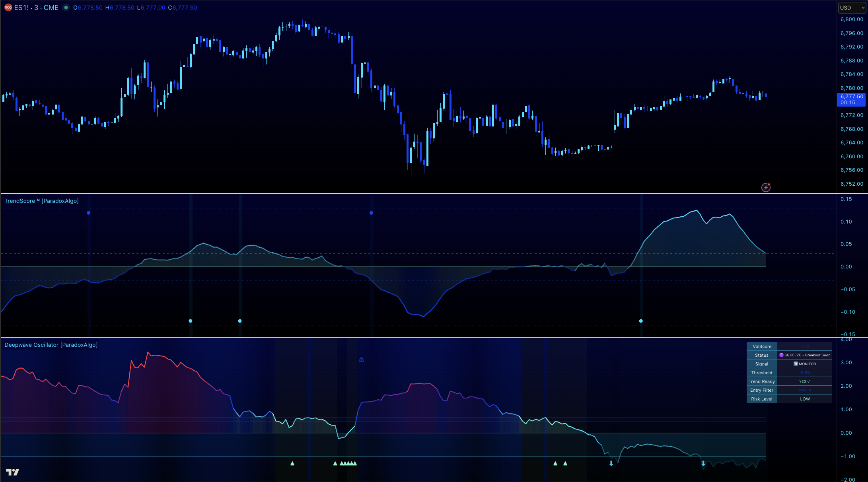Click the green market status dot

coord(66,8)
